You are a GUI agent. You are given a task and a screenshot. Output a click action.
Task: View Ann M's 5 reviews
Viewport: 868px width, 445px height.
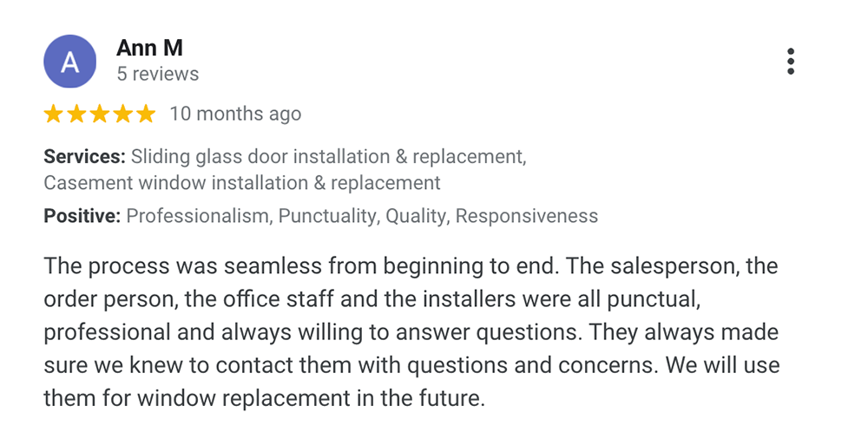point(158,74)
